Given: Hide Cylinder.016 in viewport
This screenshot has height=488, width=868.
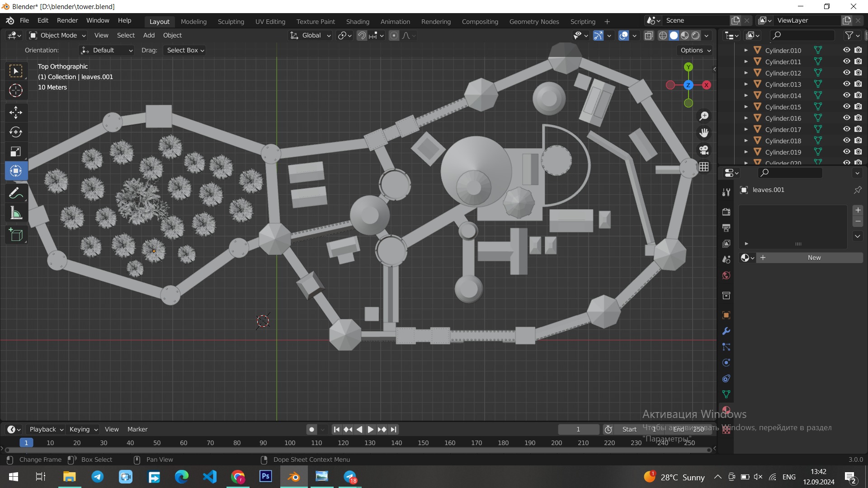Looking at the screenshot, I should point(846,118).
